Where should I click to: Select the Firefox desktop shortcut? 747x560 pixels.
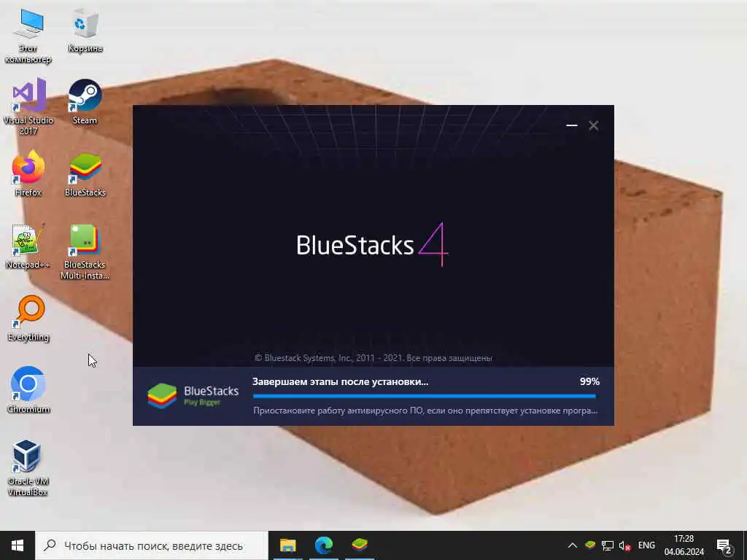tap(28, 174)
